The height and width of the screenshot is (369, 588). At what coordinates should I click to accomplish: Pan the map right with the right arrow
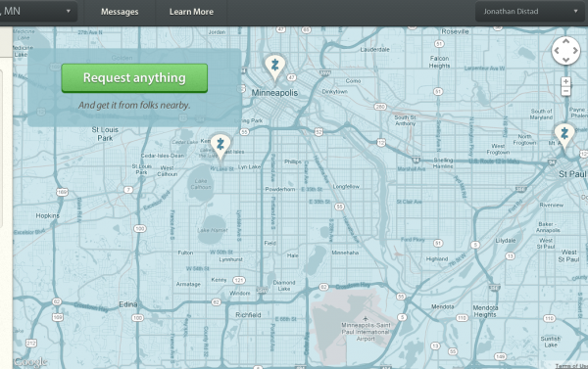(575, 51)
